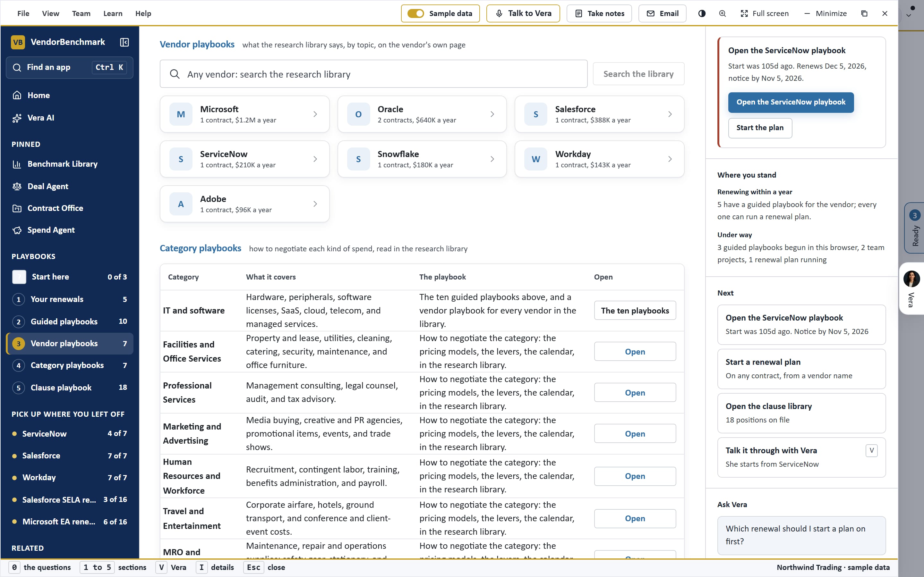
Task: Click Start the plan button
Action: [760, 128]
